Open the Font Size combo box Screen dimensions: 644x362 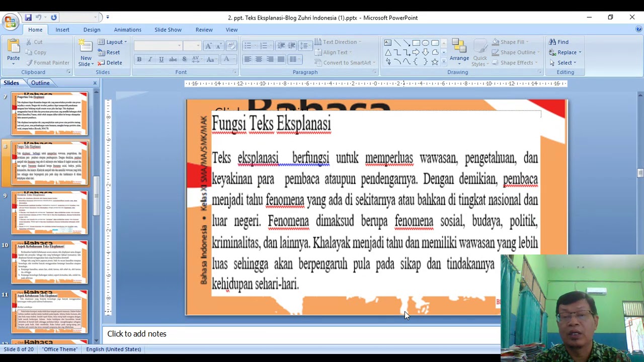pos(192,46)
